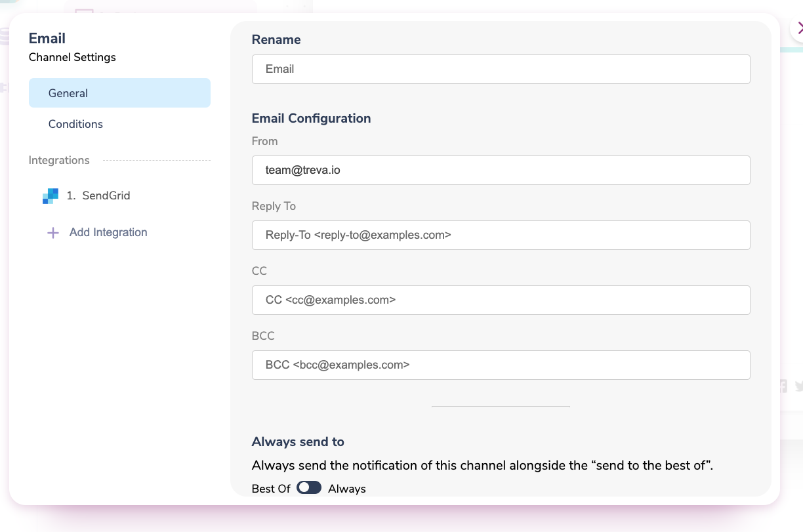Enable Always send mode via the switch
Screen dimensions: 803x532
308,487
